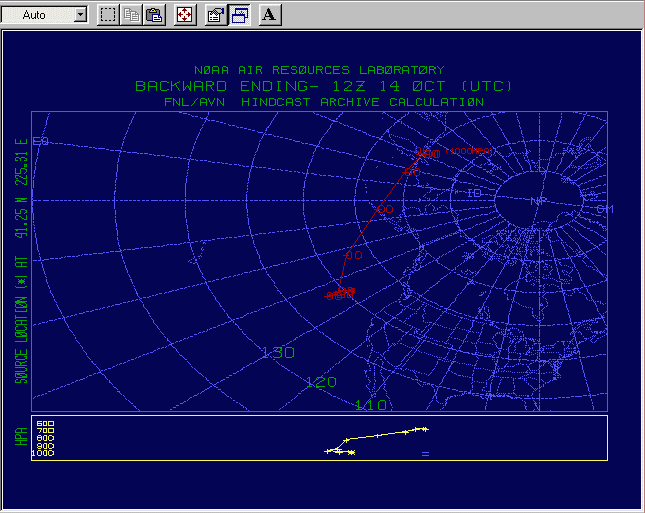This screenshot has width=645, height=513.
Task: Toggle the Background windows icon
Action: coord(240,15)
